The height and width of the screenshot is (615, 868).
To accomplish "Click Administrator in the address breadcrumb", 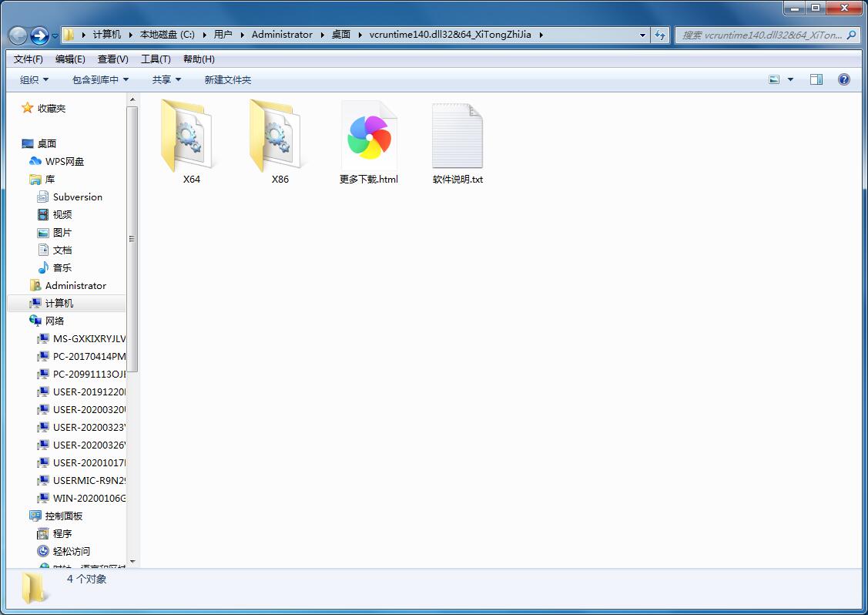I will click(283, 35).
